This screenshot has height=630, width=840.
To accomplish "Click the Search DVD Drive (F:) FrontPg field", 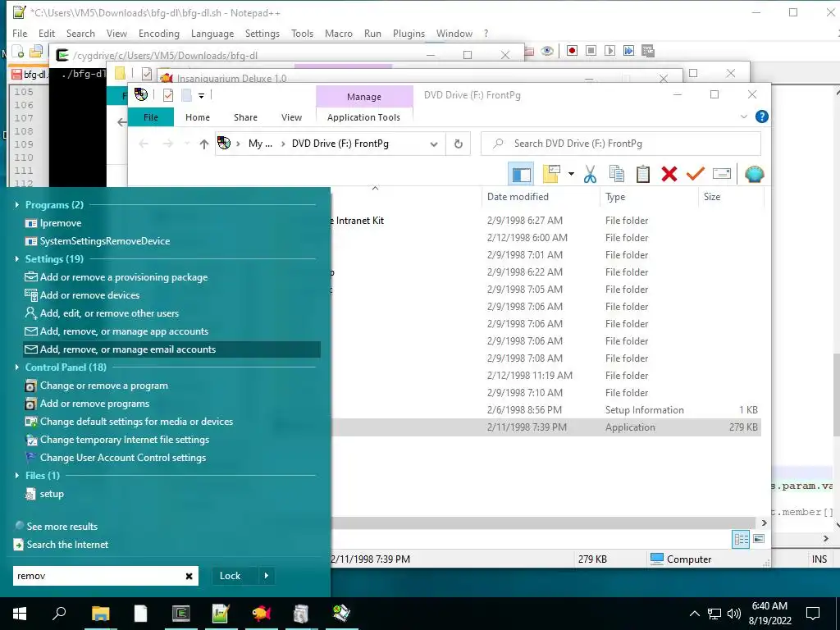I will tap(621, 144).
